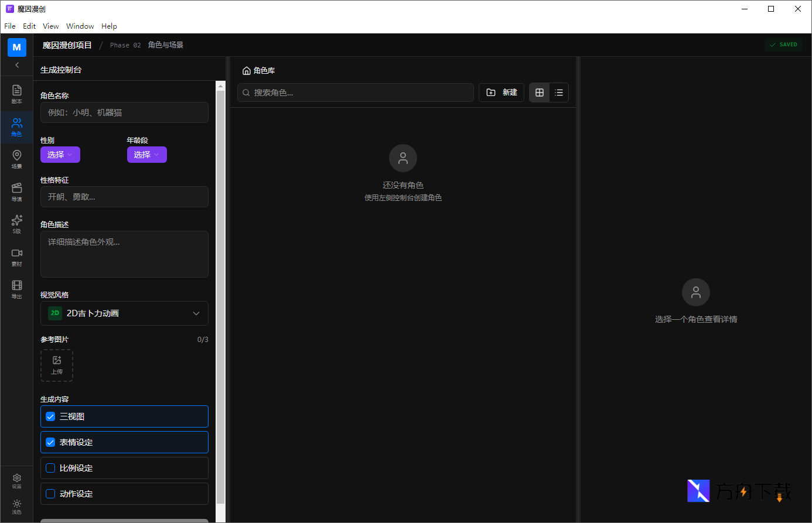The width and height of the screenshot is (812, 523).
Task: Open the View menu
Action: tap(50, 26)
